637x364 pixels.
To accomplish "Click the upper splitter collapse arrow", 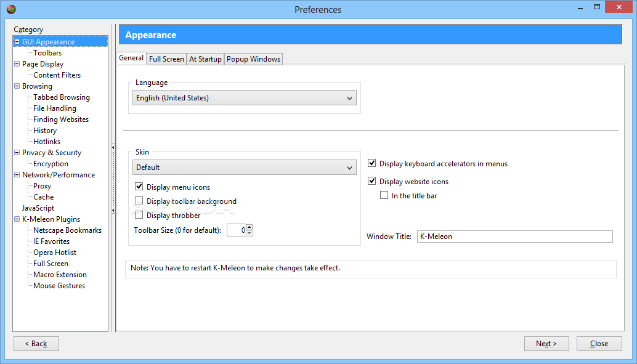I will point(113,147).
